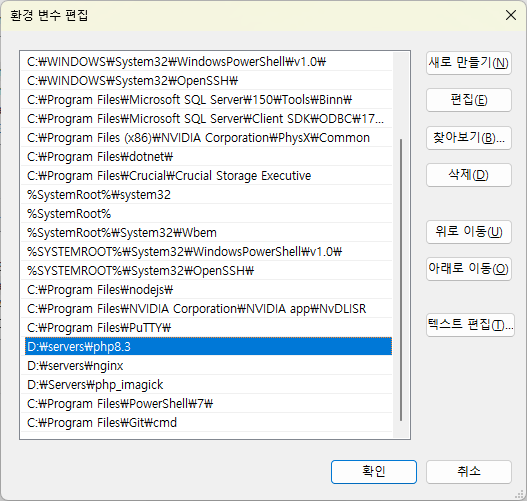This screenshot has width=527, height=501.
Task: Delete the selected entry with 삭제(D)
Action: (x=469, y=175)
